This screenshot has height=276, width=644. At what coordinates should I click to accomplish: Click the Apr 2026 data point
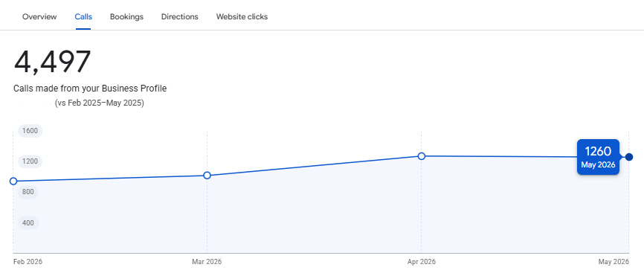(x=422, y=156)
